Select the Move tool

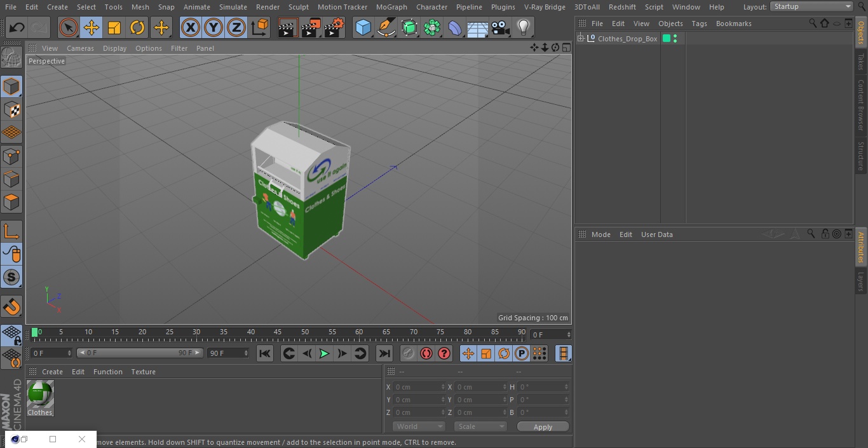(92, 27)
